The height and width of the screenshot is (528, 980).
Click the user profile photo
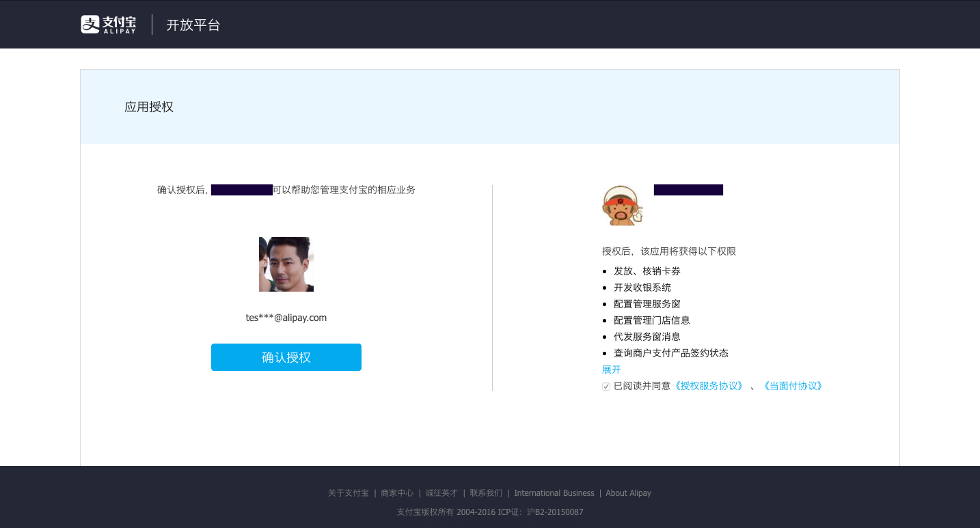(286, 264)
